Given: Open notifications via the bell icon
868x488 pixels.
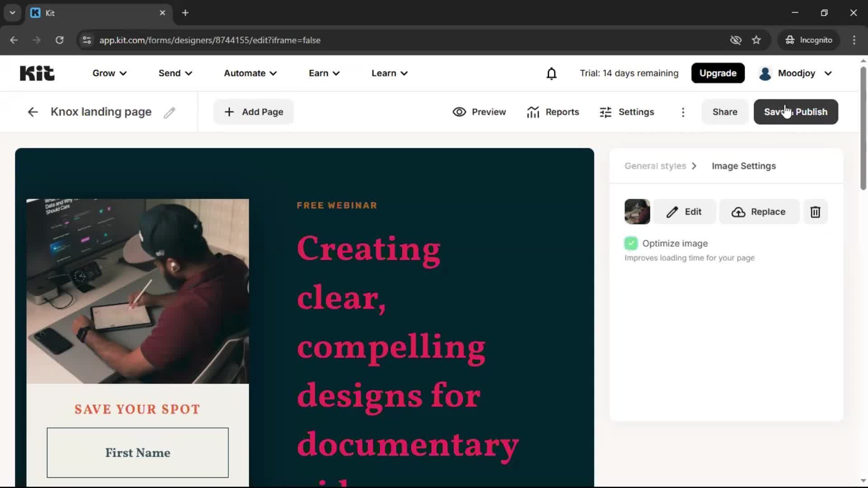Looking at the screenshot, I should (x=552, y=73).
